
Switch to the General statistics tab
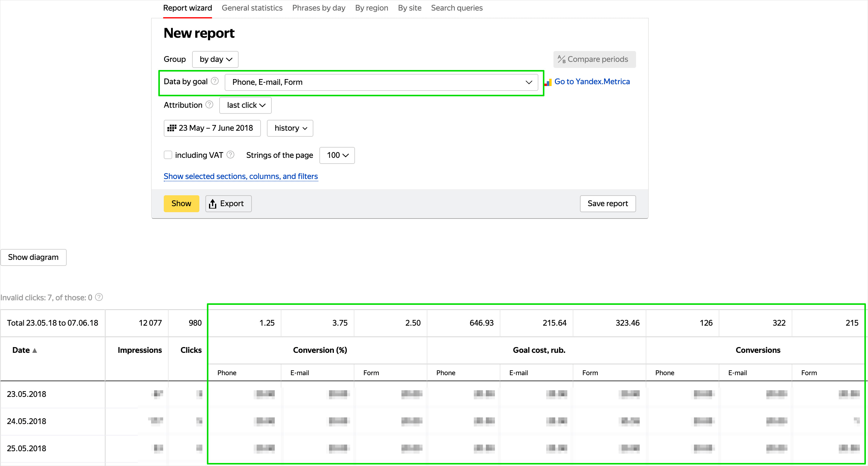(x=252, y=8)
